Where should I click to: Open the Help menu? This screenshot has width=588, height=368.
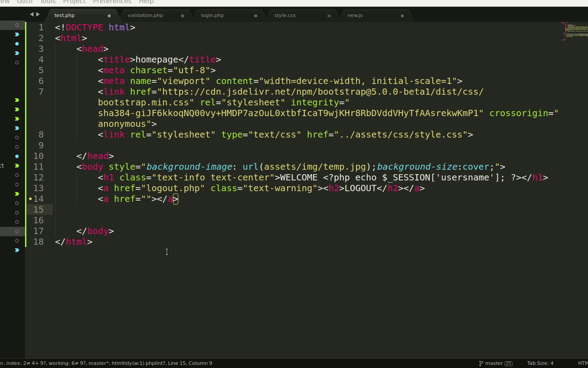click(146, 2)
